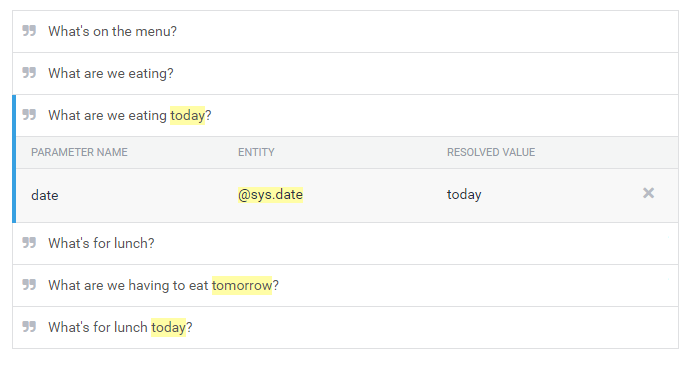This screenshot has width=691, height=377.
Task: Click the resolved value "today"
Action: tap(464, 194)
